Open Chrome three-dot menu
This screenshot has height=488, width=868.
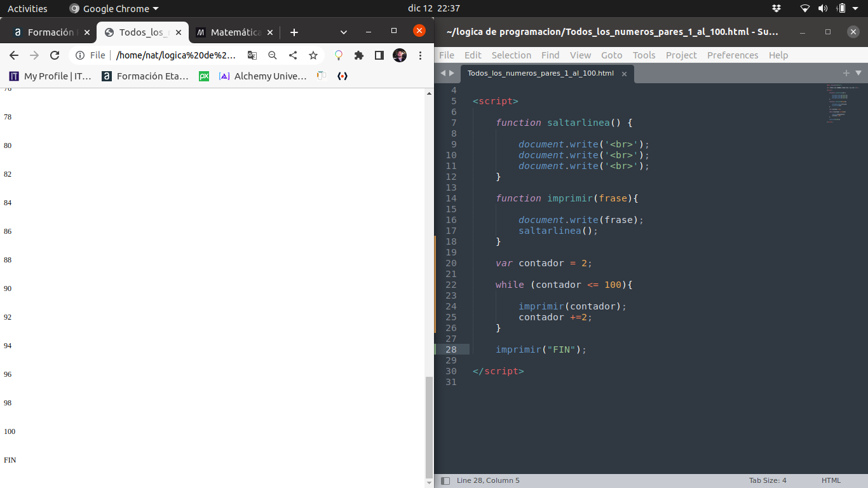pos(420,55)
